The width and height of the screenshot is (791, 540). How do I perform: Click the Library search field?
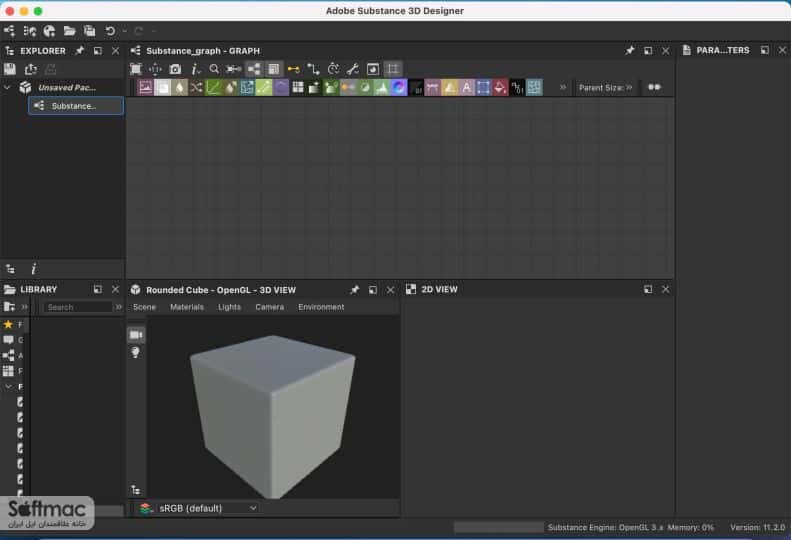pyautogui.click(x=78, y=307)
